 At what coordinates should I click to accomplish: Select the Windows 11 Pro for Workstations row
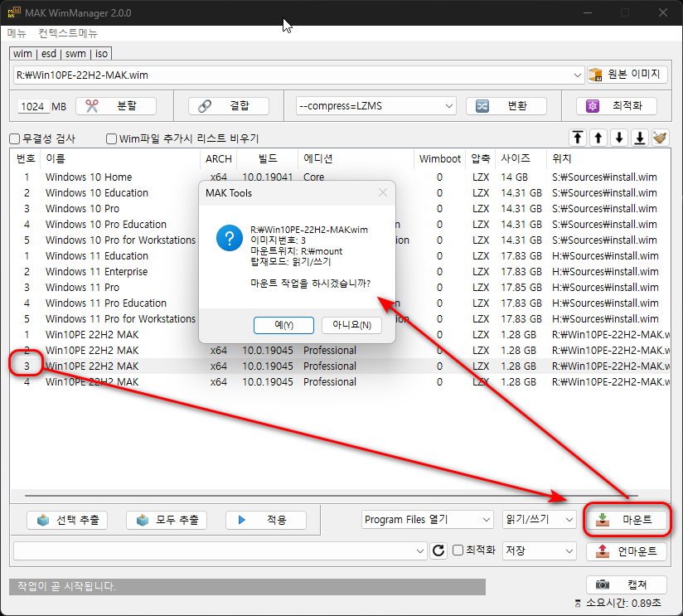pos(340,318)
